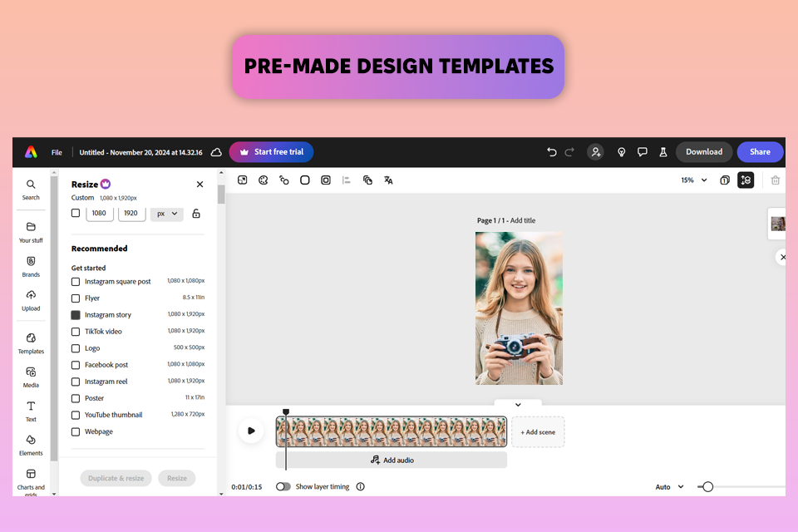Image resolution: width=798 pixels, height=532 pixels.
Task: Click the Download button
Action: tap(704, 152)
